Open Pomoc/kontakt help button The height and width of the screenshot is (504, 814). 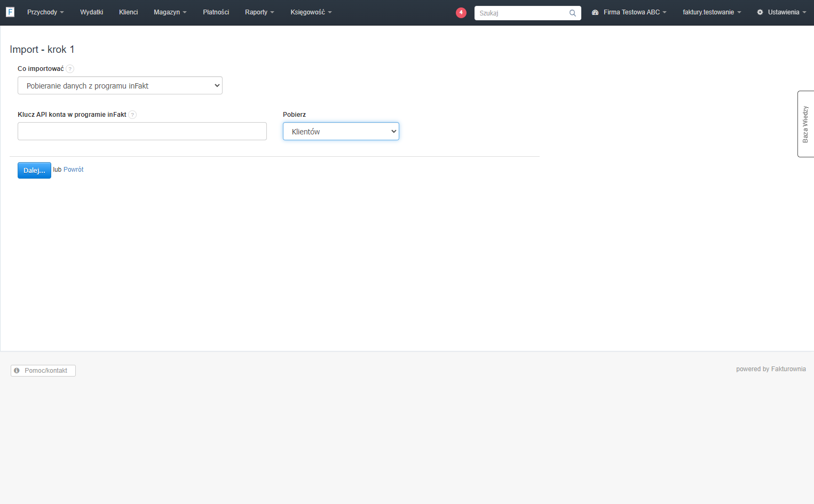43,371
